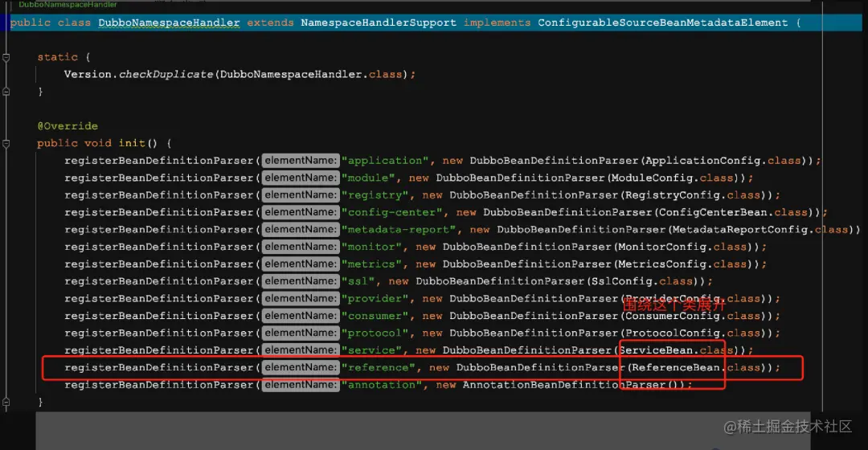Click the "module" string literal
The height and width of the screenshot is (450, 868).
(367, 178)
